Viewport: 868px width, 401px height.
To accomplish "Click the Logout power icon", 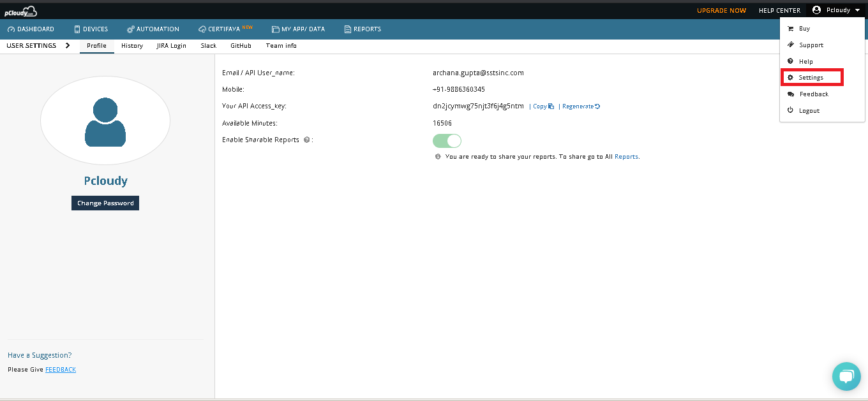I will [790, 110].
